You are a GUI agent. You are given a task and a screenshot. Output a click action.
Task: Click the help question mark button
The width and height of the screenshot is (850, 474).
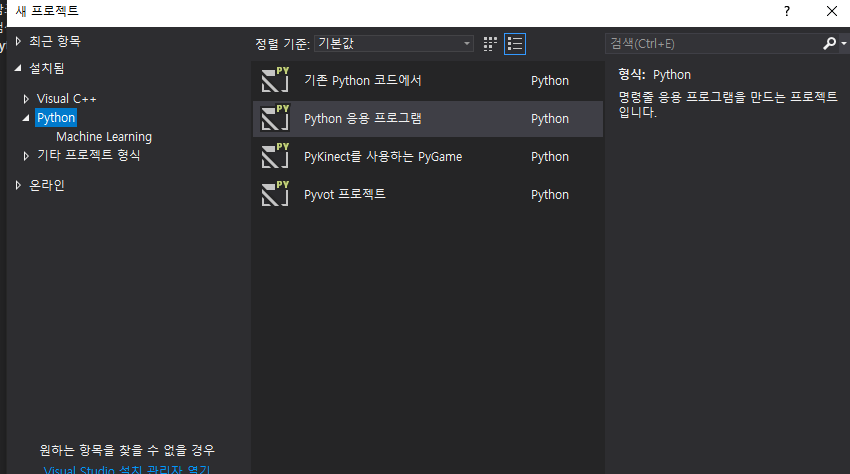point(787,11)
